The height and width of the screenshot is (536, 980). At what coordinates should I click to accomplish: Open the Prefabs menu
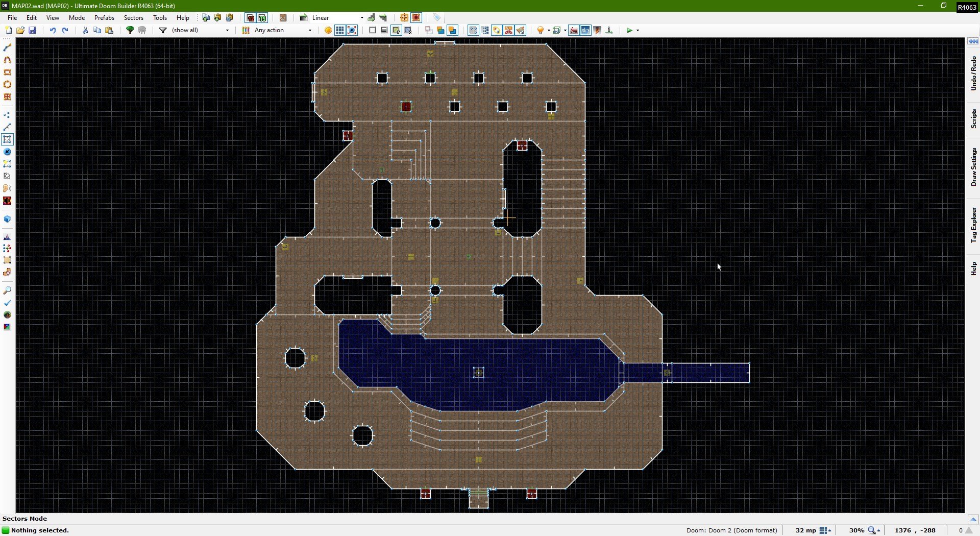(x=104, y=17)
